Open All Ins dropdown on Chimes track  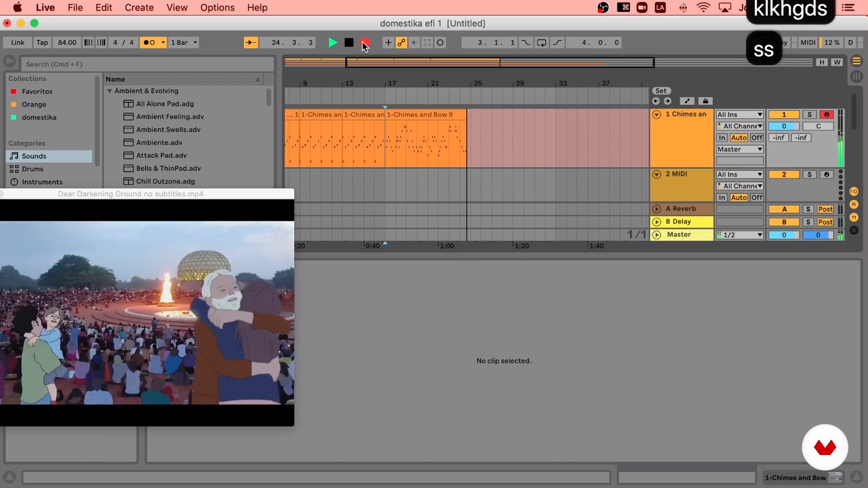740,115
